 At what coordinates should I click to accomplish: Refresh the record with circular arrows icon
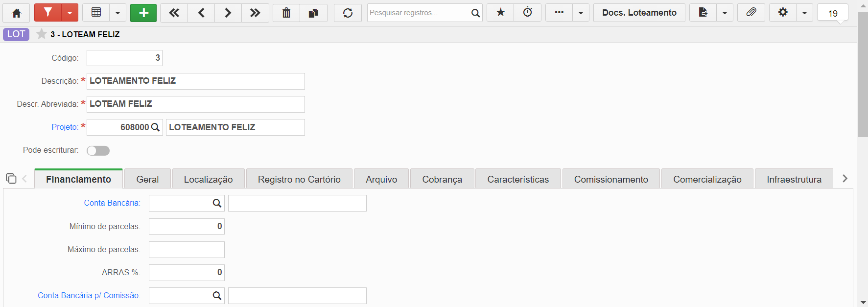click(x=348, y=13)
